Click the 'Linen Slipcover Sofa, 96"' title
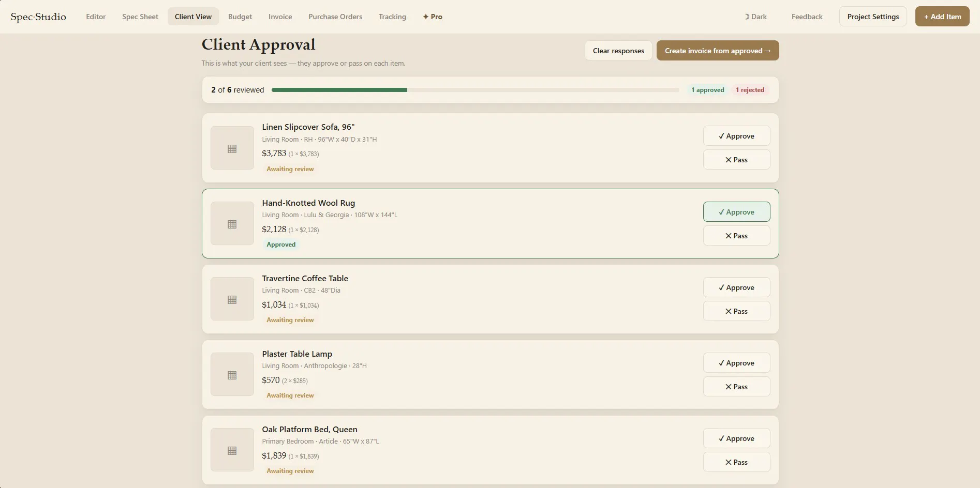Viewport: 980px width, 488px height. point(308,127)
